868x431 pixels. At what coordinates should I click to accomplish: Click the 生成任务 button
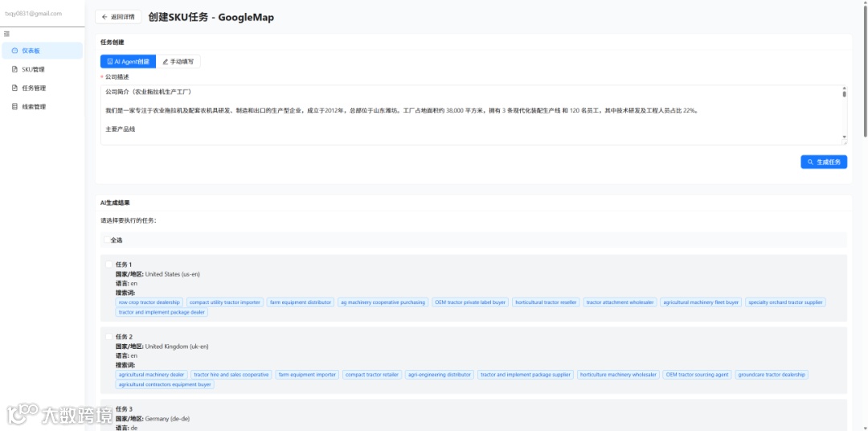click(824, 162)
